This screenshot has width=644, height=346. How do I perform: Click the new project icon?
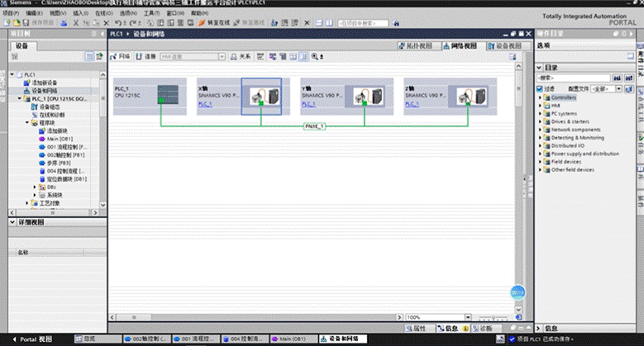7,23
